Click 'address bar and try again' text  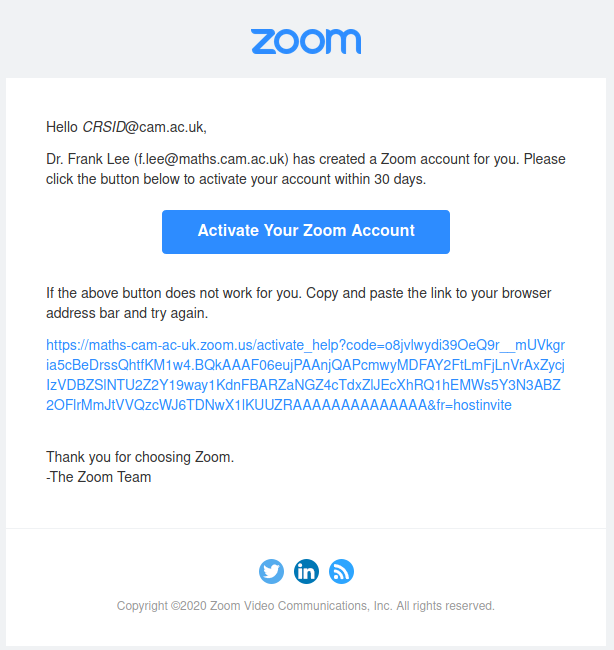(127, 313)
